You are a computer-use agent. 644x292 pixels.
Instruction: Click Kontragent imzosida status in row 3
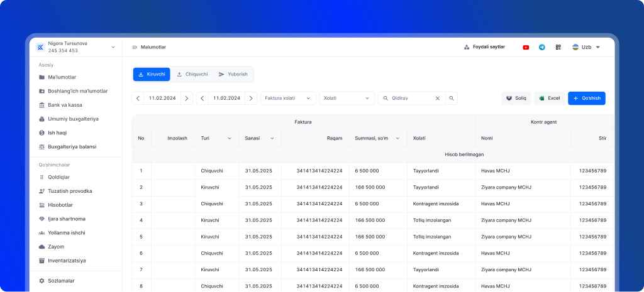(x=435, y=204)
